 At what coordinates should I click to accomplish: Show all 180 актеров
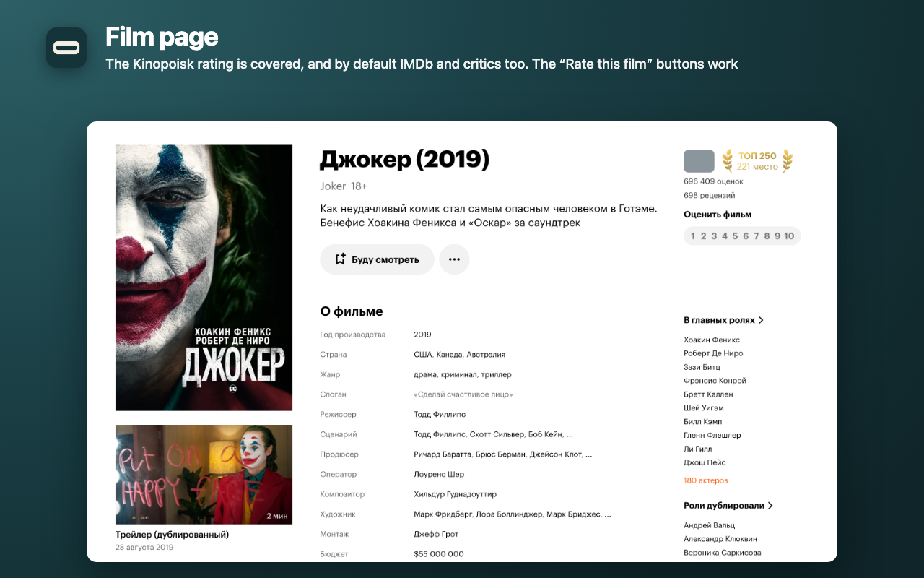click(x=705, y=480)
